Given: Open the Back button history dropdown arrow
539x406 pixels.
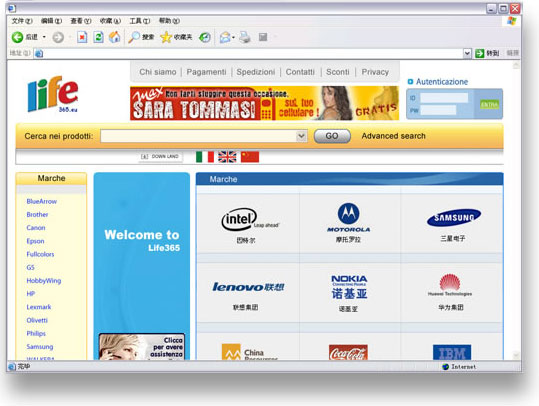Looking at the screenshot, I should [44, 37].
